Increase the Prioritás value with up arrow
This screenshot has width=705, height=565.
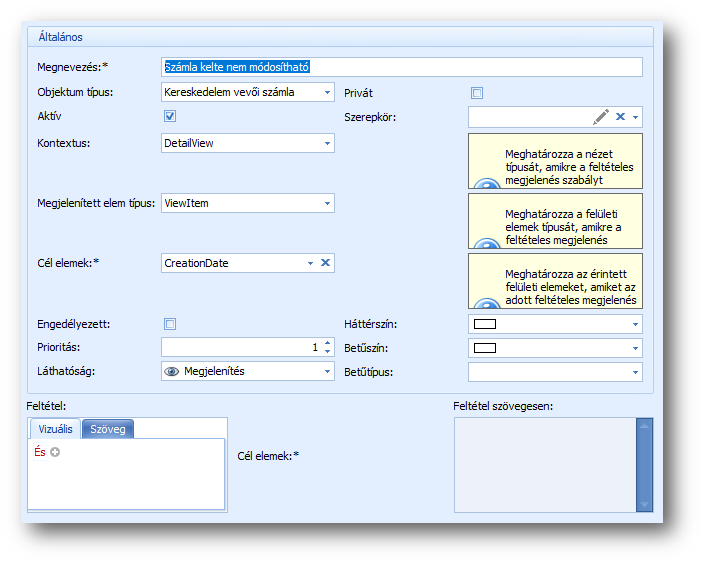[x=326, y=343]
